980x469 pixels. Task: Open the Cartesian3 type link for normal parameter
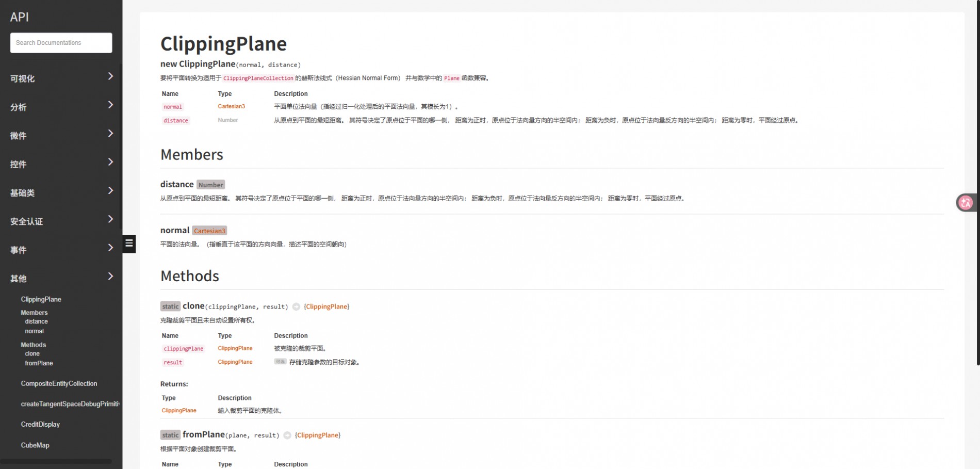[x=231, y=106]
